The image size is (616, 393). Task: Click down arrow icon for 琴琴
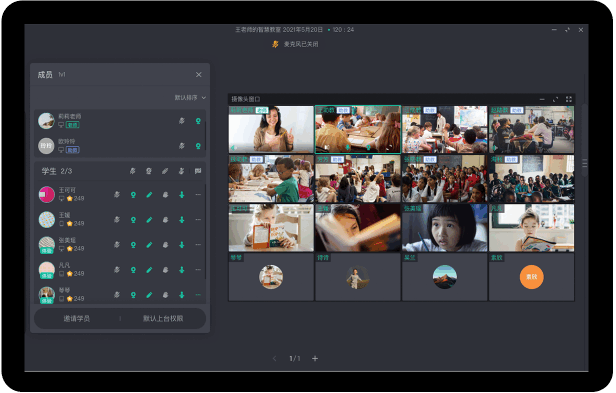182,295
